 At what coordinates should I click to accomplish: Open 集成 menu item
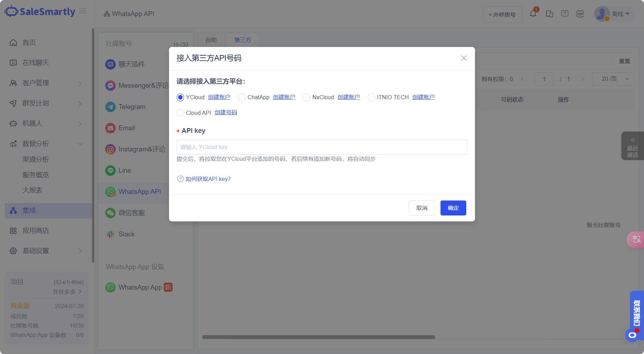48,211
